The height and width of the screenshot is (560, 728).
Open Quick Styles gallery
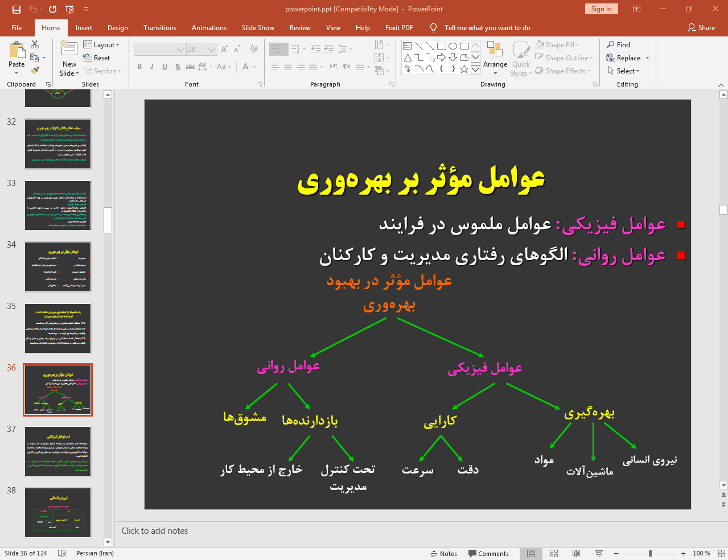[x=521, y=59]
